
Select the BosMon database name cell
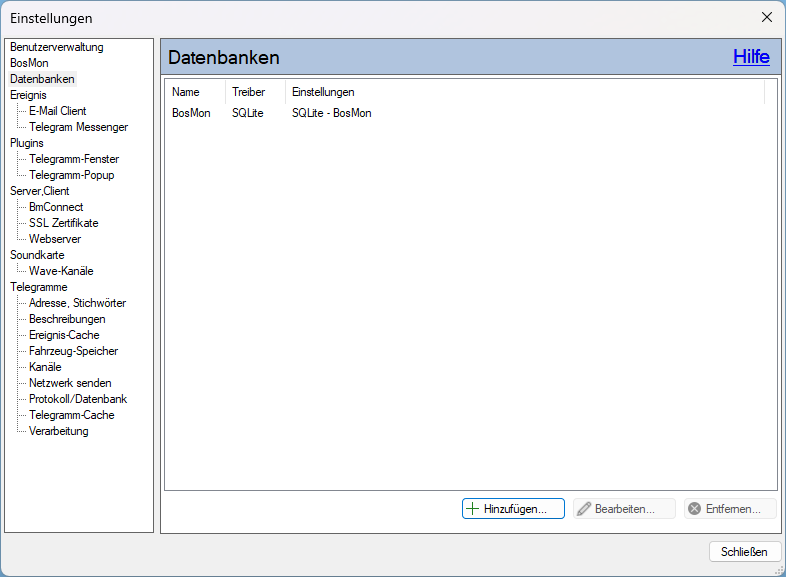tap(191, 113)
